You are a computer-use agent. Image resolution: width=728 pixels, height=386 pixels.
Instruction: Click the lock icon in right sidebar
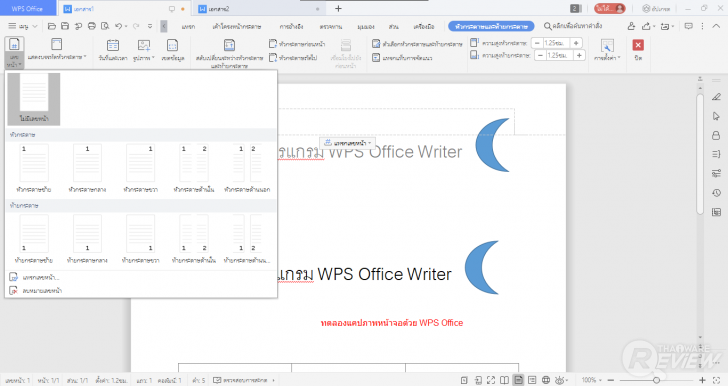tap(716, 135)
